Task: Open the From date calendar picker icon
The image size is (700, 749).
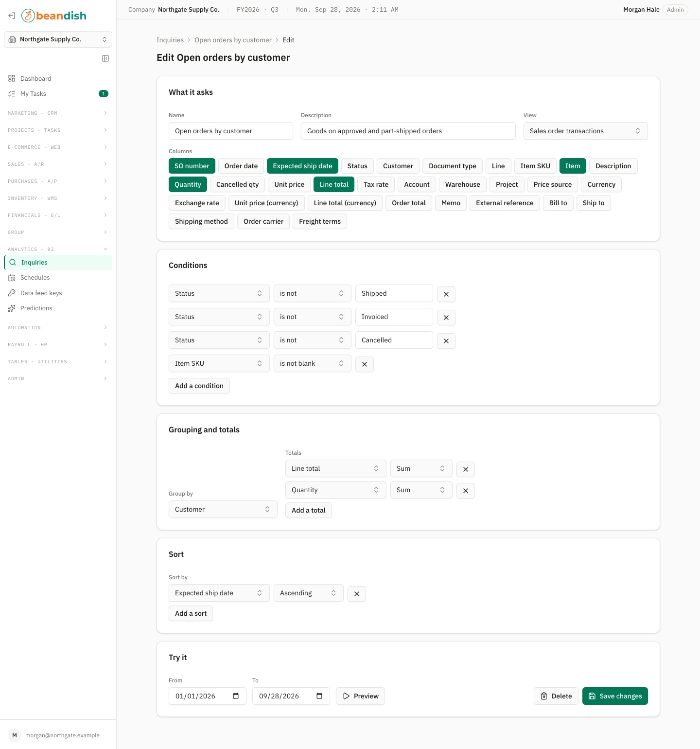Action: pos(236,696)
